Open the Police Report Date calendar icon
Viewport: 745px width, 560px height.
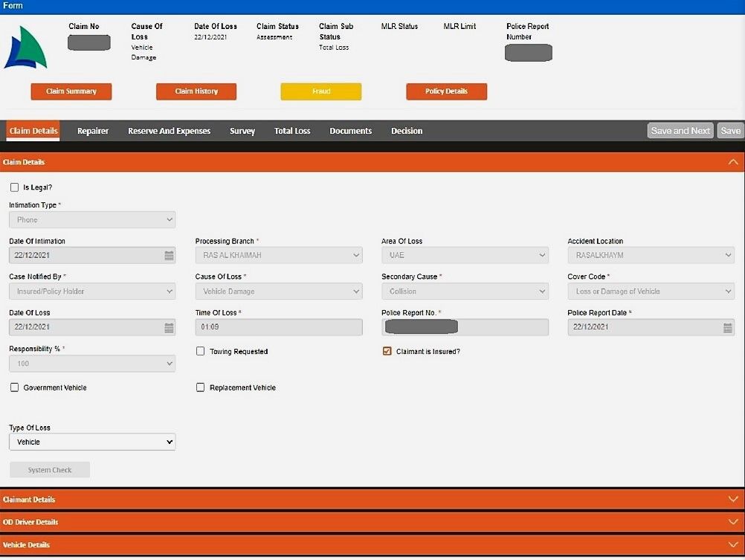pyautogui.click(x=727, y=327)
